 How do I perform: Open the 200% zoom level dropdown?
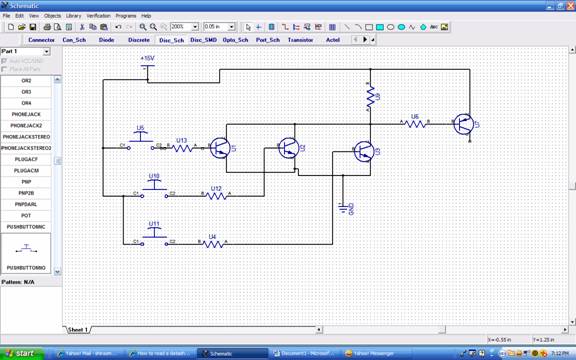pyautogui.click(x=195, y=27)
